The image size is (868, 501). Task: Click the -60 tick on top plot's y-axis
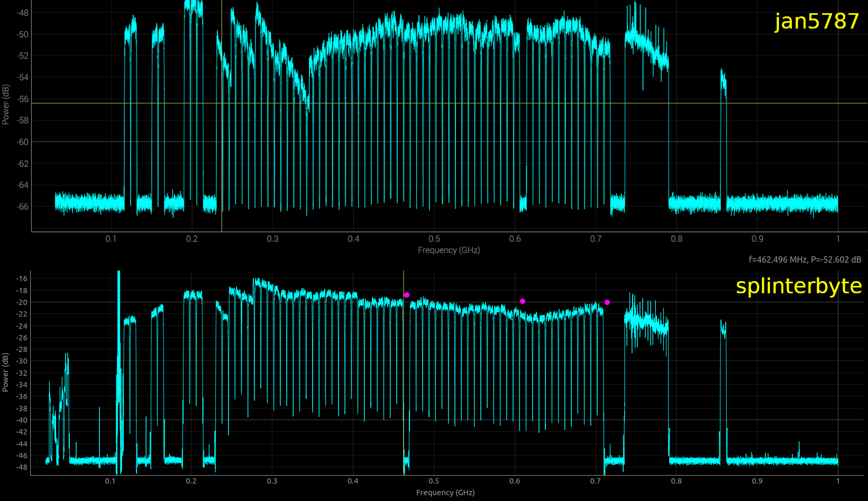23,142
